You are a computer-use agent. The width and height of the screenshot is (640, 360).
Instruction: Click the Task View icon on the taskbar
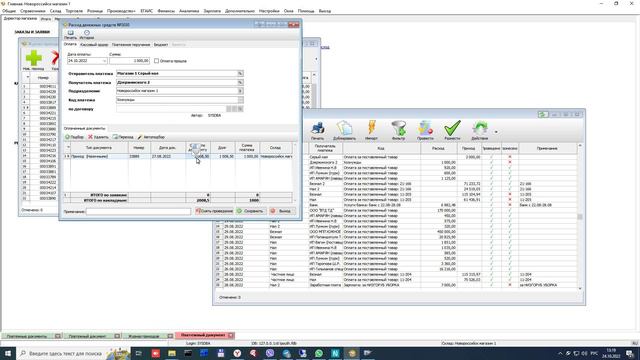click(139, 353)
